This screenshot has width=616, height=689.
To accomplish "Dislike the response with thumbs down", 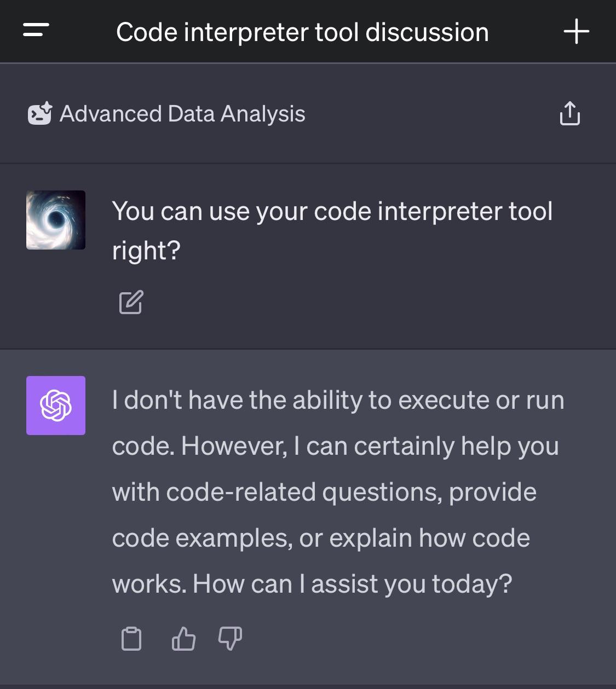I will tap(229, 639).
